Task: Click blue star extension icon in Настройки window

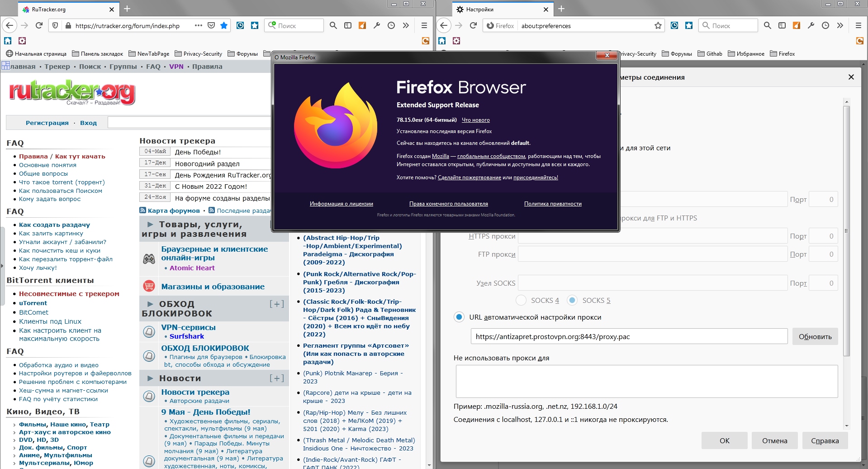Action: pos(689,26)
